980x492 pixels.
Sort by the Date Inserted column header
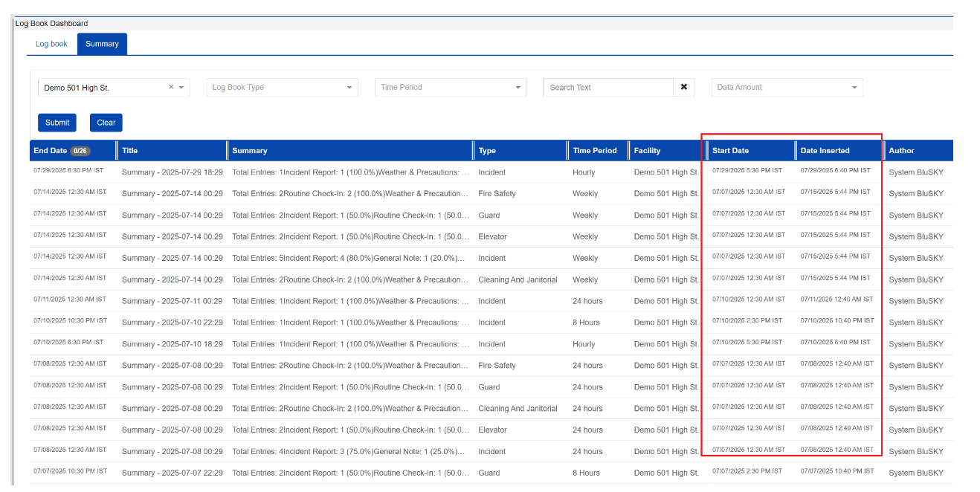[x=825, y=151]
